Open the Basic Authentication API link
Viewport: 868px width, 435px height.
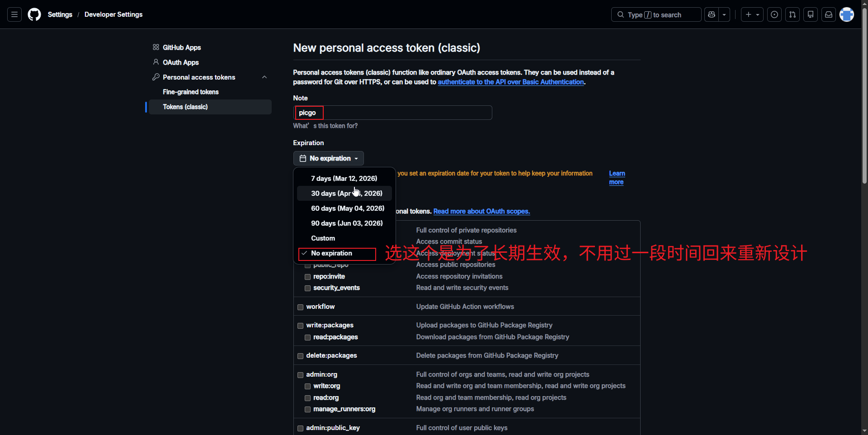[511, 82]
